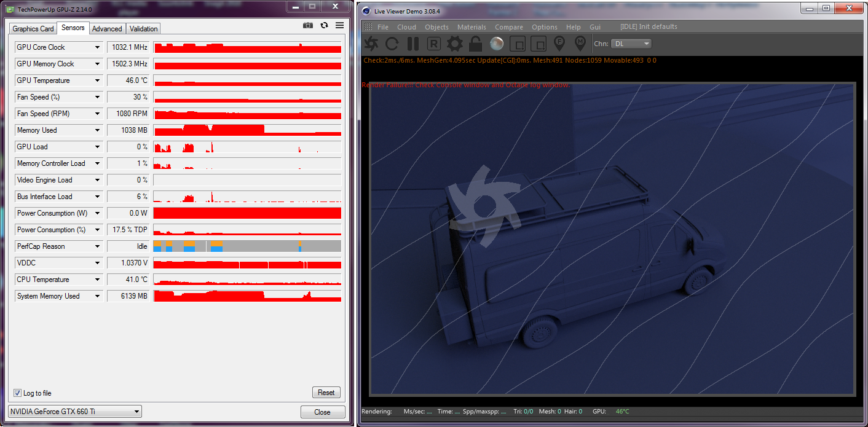Click the dotted grip icon beside File menu

tap(368, 27)
